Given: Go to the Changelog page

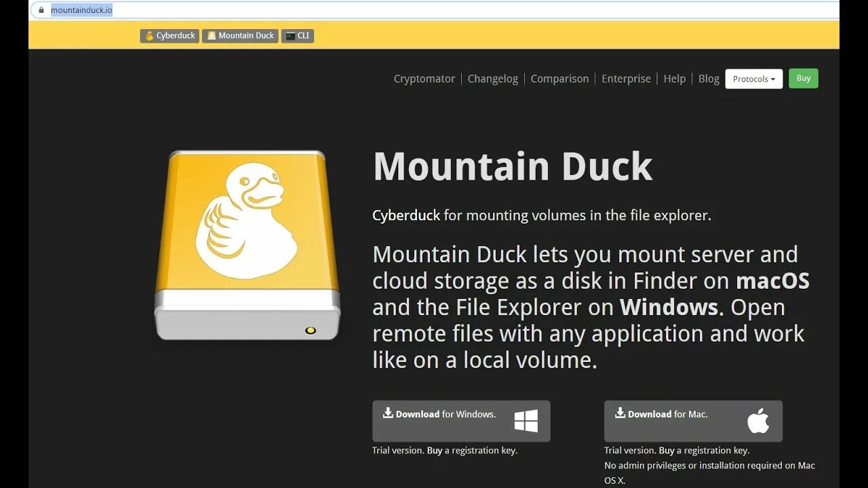Looking at the screenshot, I should [493, 79].
